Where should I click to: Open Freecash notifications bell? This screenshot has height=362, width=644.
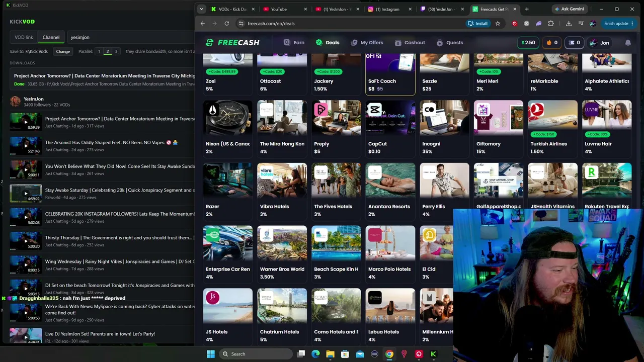(628, 43)
